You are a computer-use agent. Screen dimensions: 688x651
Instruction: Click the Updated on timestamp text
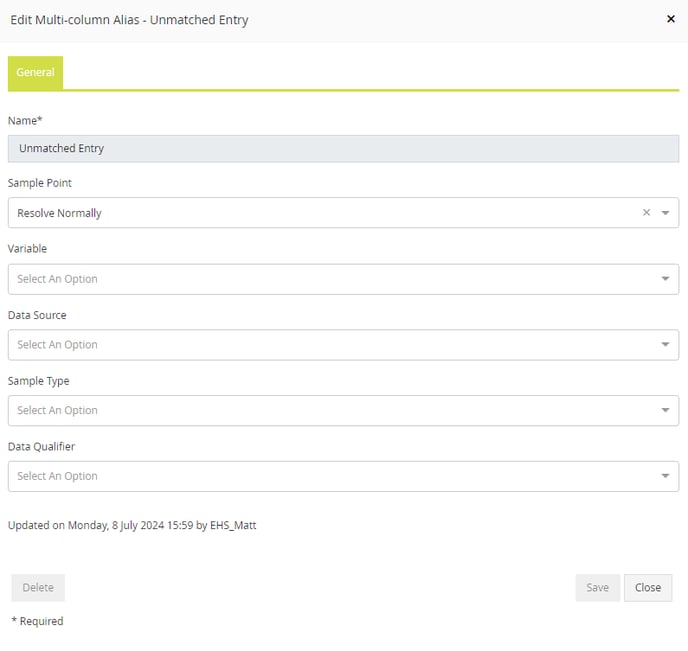132,525
